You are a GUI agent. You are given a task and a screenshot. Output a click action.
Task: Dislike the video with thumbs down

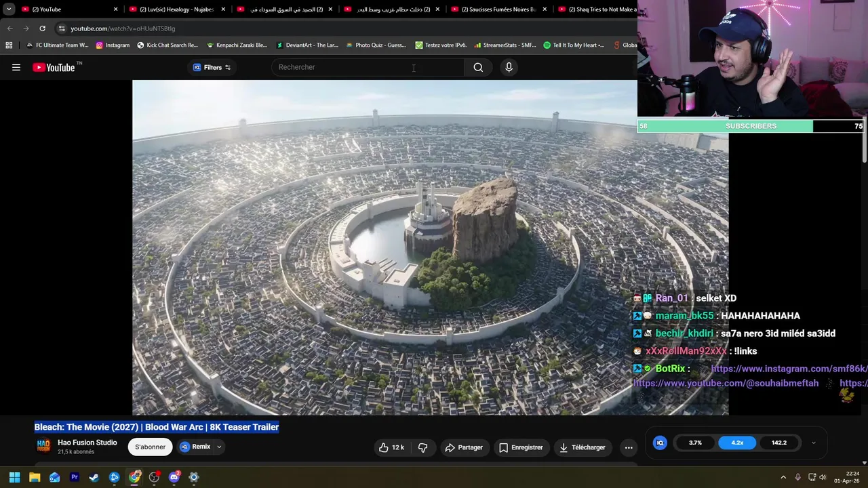tap(422, 447)
